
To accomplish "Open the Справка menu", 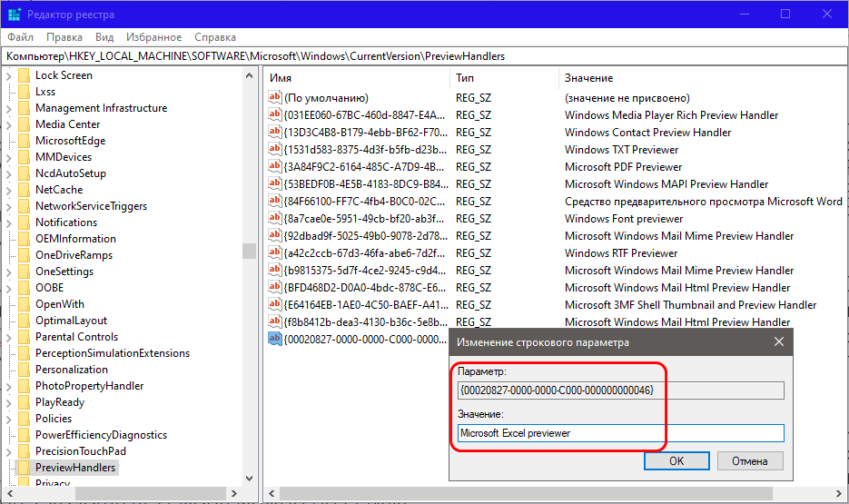I will pyautogui.click(x=215, y=37).
